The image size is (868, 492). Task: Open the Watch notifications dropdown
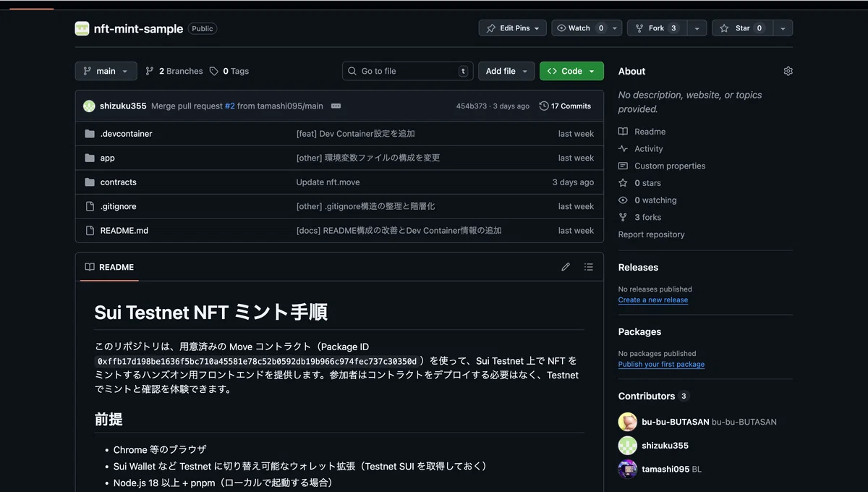coord(587,28)
